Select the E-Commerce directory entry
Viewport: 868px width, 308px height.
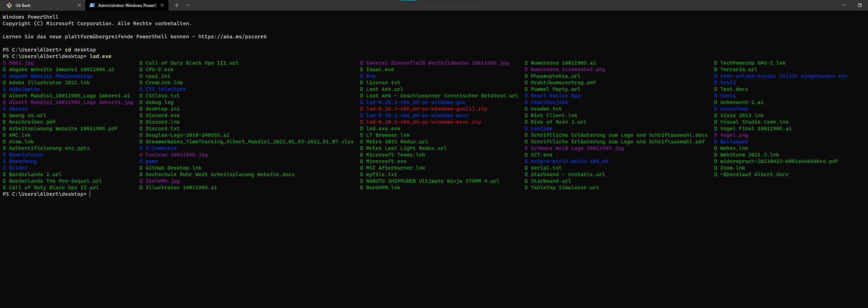point(161,148)
